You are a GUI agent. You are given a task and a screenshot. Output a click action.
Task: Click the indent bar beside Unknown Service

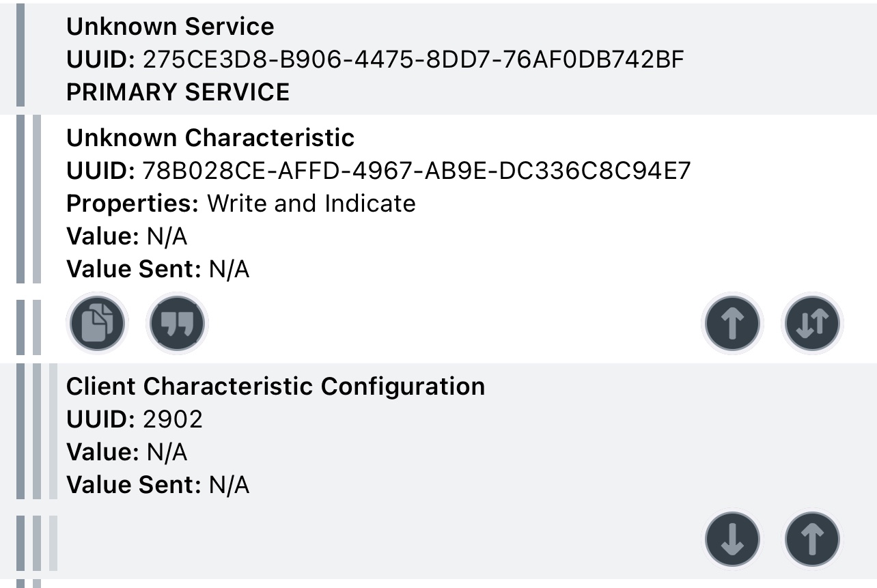(x=20, y=55)
